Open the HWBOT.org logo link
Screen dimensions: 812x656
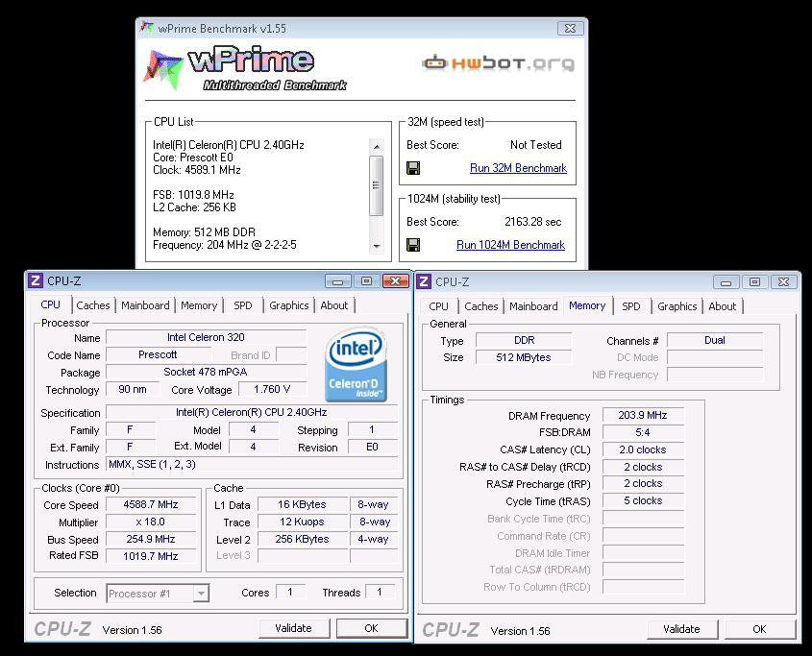tap(498, 63)
